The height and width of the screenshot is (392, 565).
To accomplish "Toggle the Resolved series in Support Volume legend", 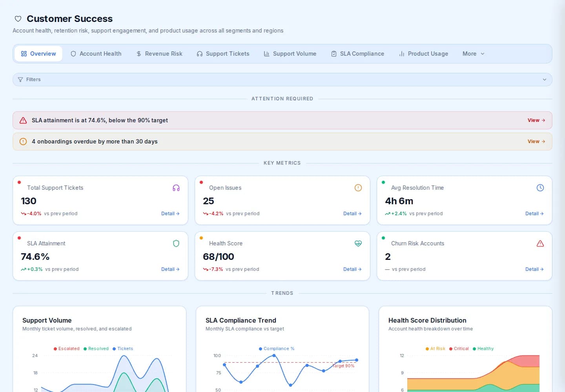I will [x=96, y=348].
